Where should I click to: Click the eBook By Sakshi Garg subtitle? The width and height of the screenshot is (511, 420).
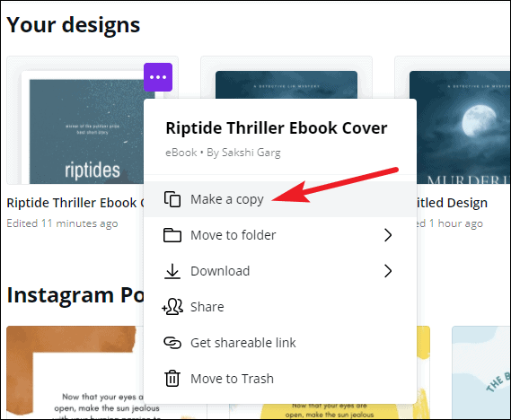click(223, 153)
